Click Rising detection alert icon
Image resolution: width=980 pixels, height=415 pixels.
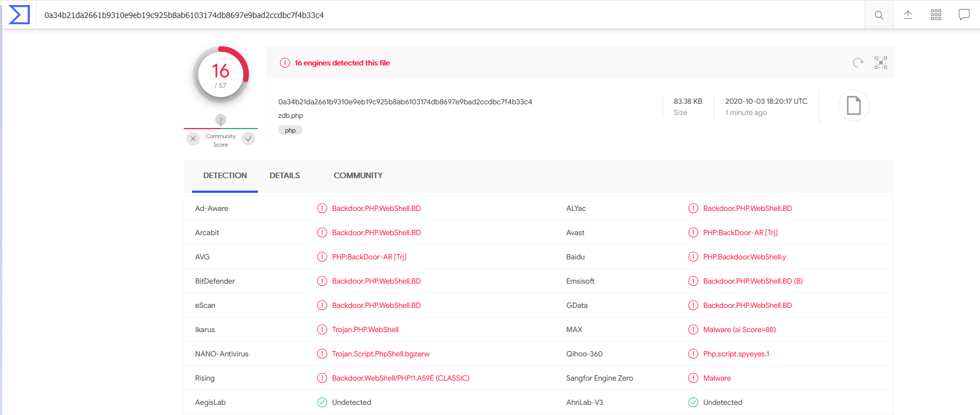click(x=322, y=378)
